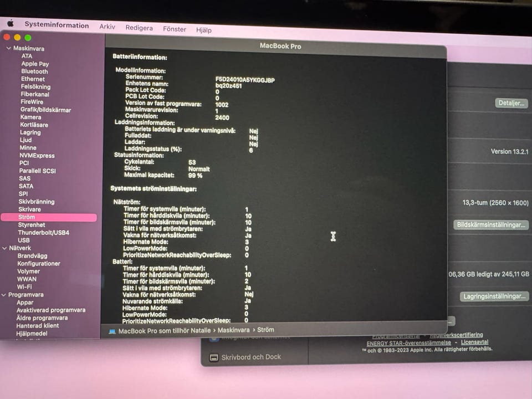Click the device name bq20z451
Viewport: 532px width, 399px height.
(229, 86)
